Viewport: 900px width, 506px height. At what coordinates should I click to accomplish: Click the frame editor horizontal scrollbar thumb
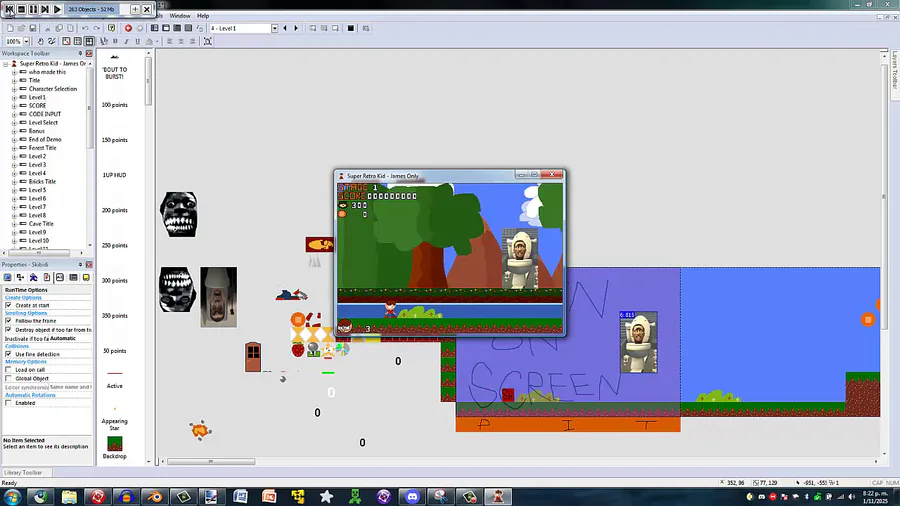click(x=211, y=461)
